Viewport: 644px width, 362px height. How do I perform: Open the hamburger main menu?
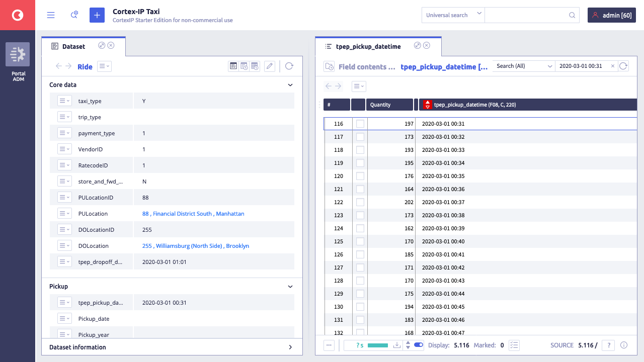[x=51, y=15]
